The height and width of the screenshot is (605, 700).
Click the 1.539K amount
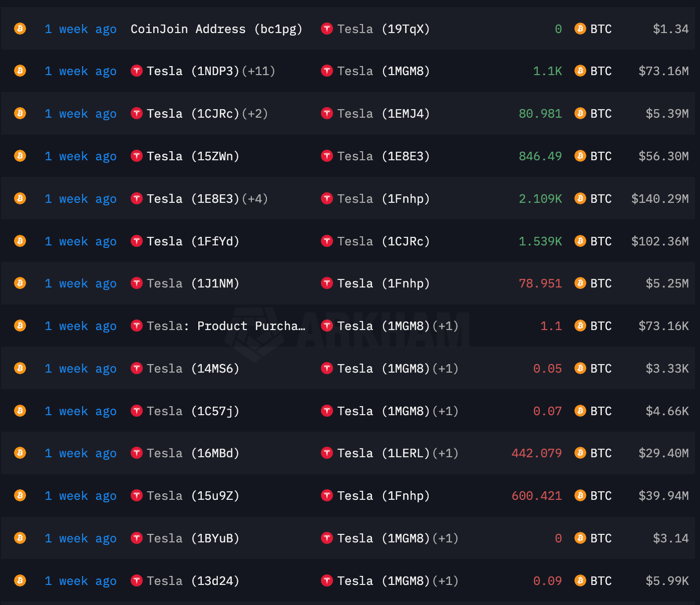540,241
